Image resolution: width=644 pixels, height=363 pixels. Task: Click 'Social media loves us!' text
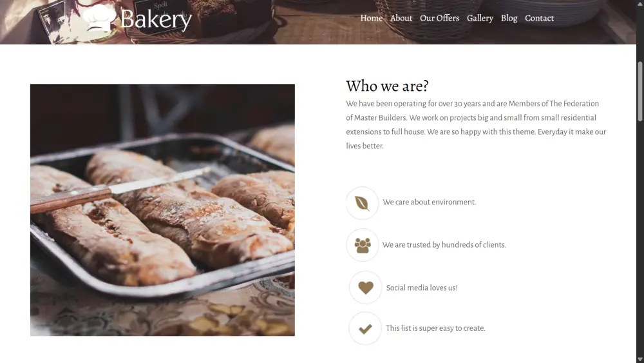(x=422, y=288)
